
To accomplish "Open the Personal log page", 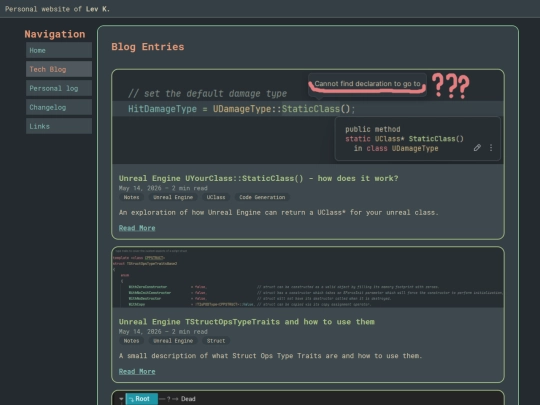I will pyautogui.click(x=59, y=88).
